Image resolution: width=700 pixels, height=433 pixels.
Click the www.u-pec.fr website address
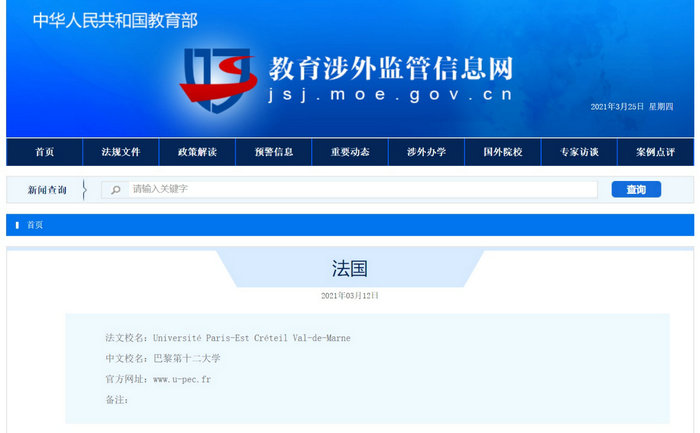click(182, 379)
